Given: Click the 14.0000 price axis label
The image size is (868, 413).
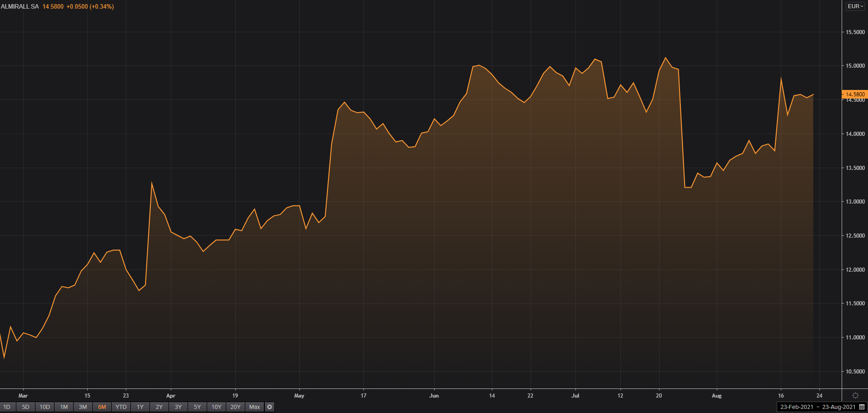Looking at the screenshot, I should 855,134.
